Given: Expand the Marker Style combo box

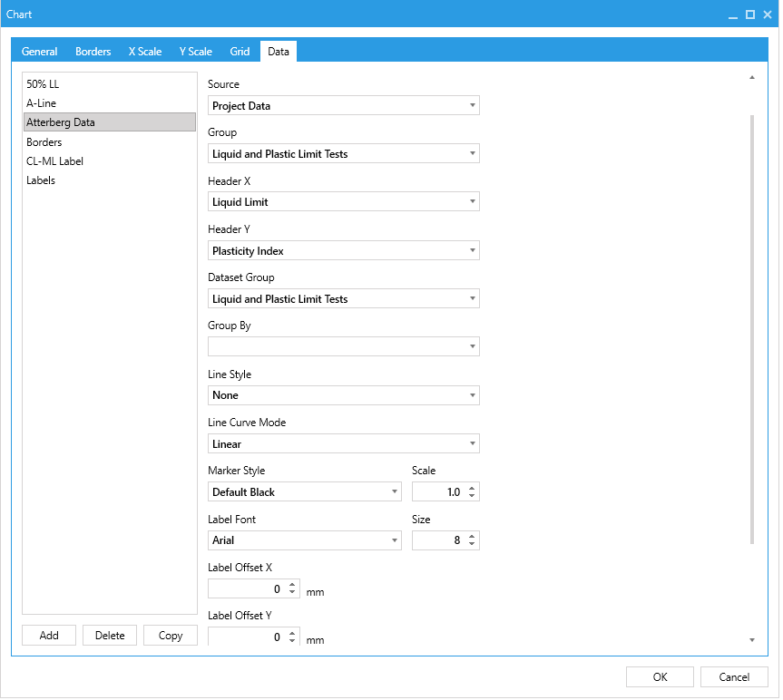Looking at the screenshot, I should [305, 492].
